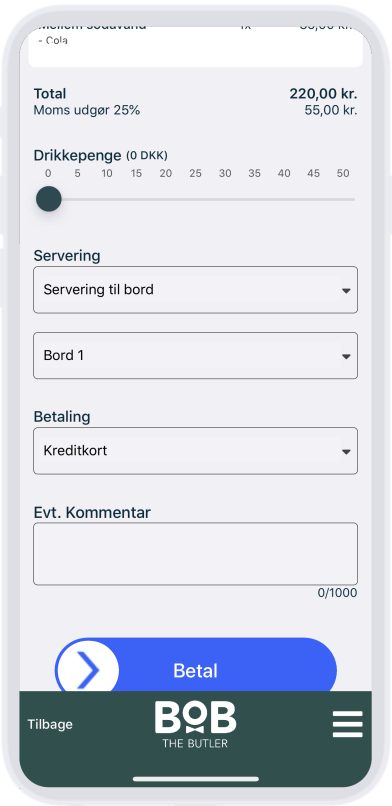Click the Drikkepenge slider handle
This screenshot has width=392, height=806.
(49, 199)
